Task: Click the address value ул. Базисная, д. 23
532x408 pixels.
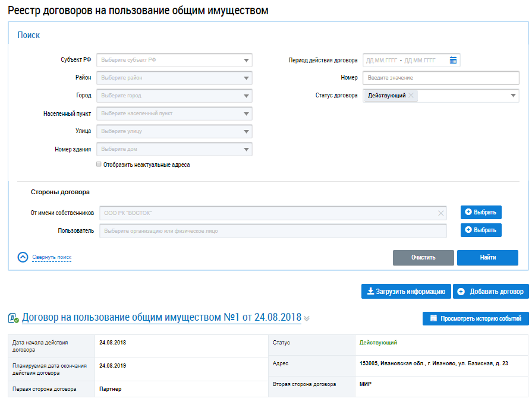Action: (433, 363)
